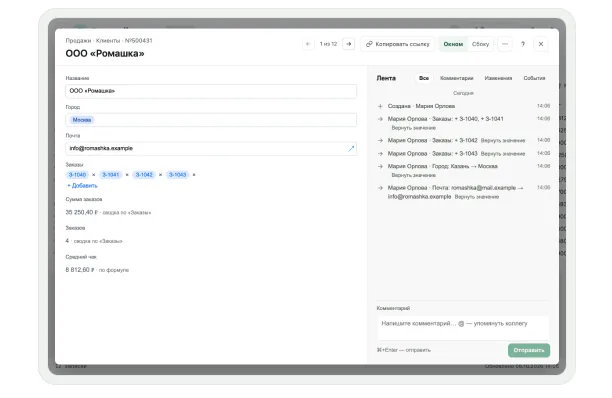Image resolution: width=612 pixels, height=398 pixels.
Task: Select the Все feed tab
Action: pyautogui.click(x=424, y=78)
